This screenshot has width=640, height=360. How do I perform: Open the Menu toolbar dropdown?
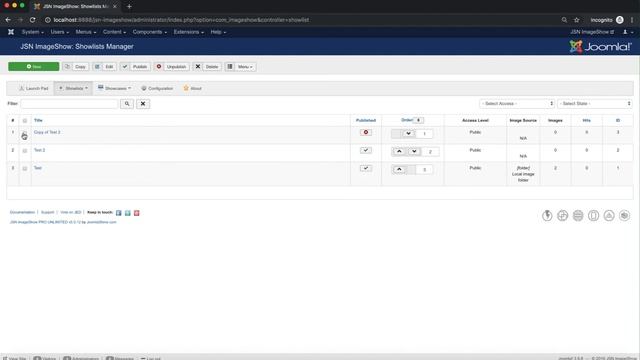[240, 67]
